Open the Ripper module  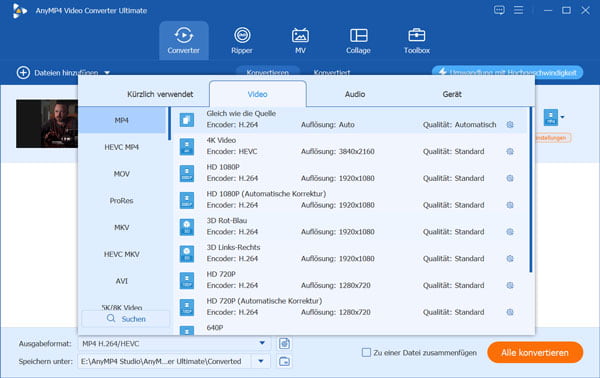(x=242, y=41)
